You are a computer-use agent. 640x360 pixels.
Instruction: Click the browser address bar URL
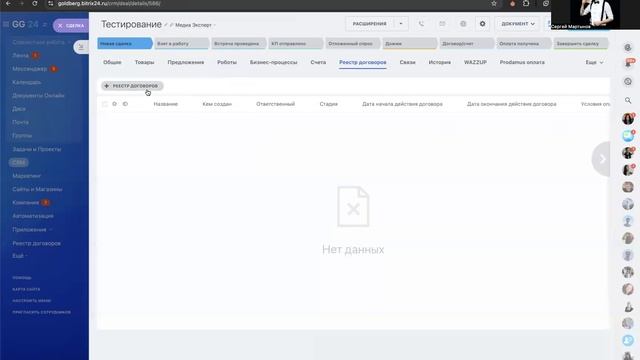pyautogui.click(x=109, y=4)
